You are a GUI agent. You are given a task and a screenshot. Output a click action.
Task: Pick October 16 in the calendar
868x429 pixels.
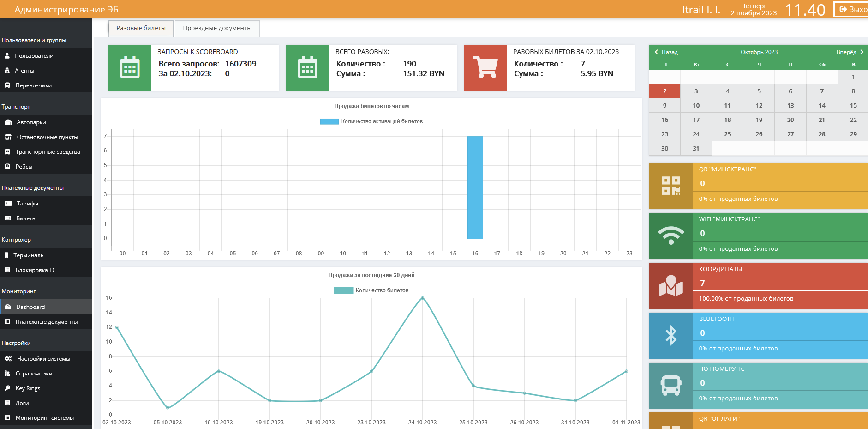664,120
